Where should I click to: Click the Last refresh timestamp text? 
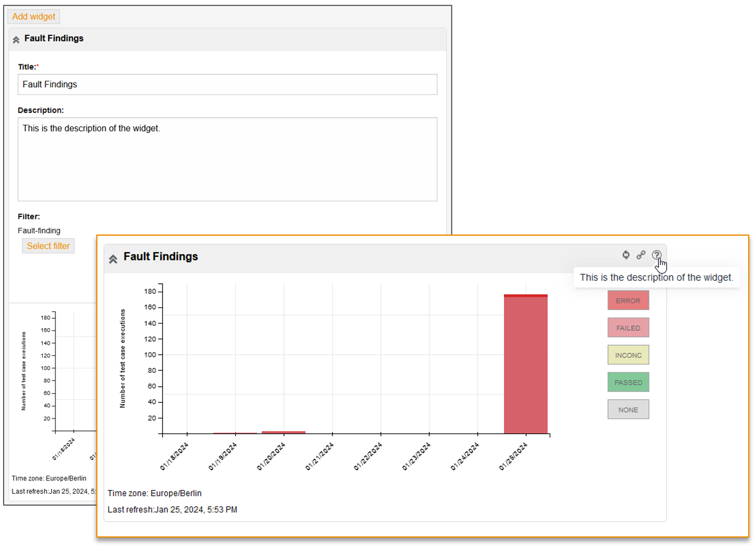click(x=172, y=509)
